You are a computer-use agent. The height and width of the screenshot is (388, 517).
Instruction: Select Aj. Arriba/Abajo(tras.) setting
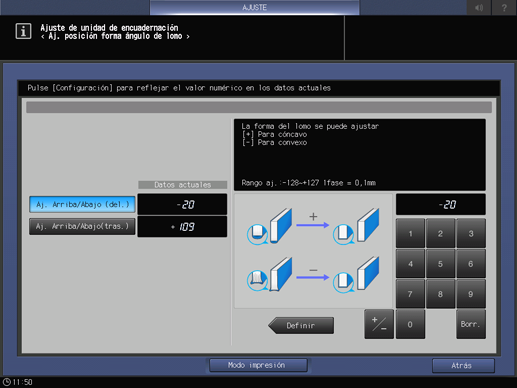(82, 226)
